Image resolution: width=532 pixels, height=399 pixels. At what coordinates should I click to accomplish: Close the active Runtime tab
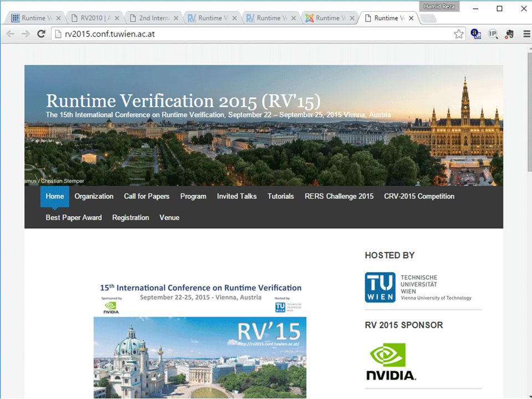(411, 18)
